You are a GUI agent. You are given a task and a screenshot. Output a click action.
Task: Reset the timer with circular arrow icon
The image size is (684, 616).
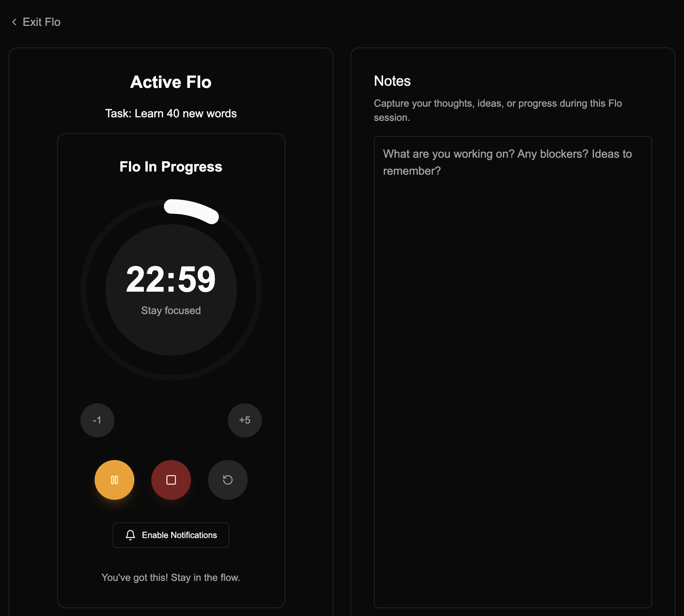tap(228, 480)
